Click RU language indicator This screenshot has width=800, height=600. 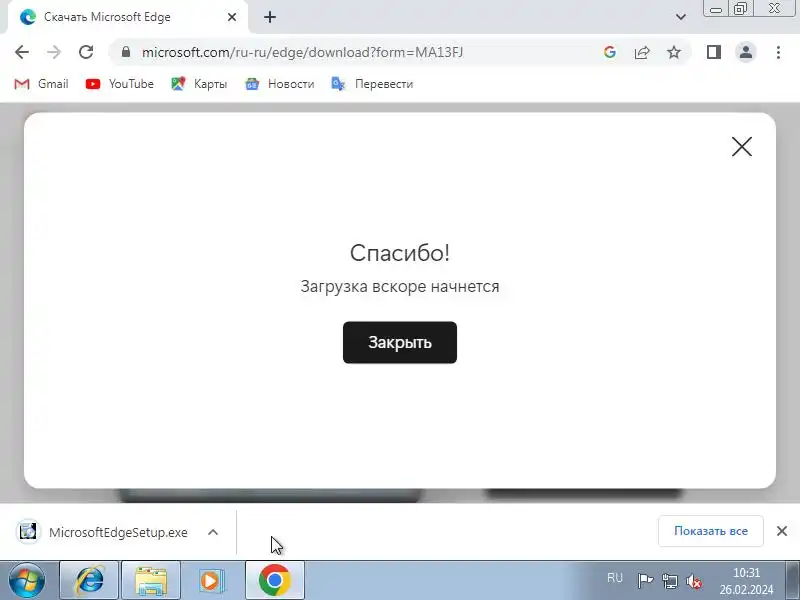(x=615, y=578)
